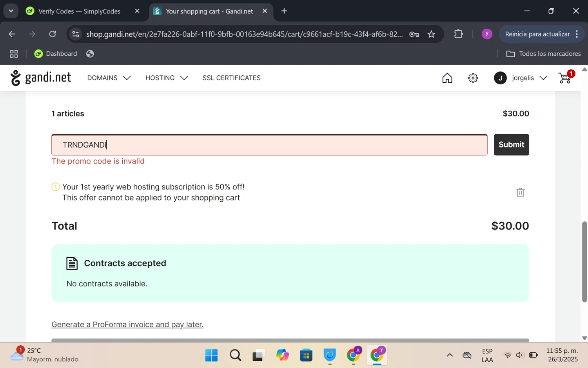Expand the DOMAINS menu
This screenshot has width=588, height=368.
pos(109,78)
